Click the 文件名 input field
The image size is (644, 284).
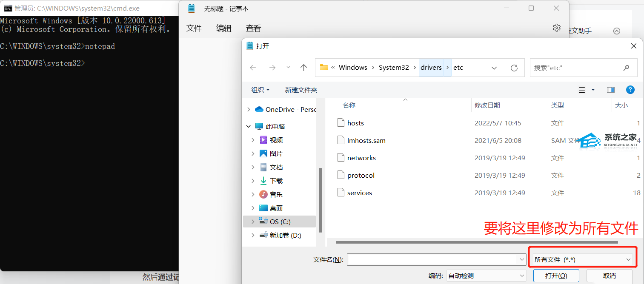pos(433,259)
